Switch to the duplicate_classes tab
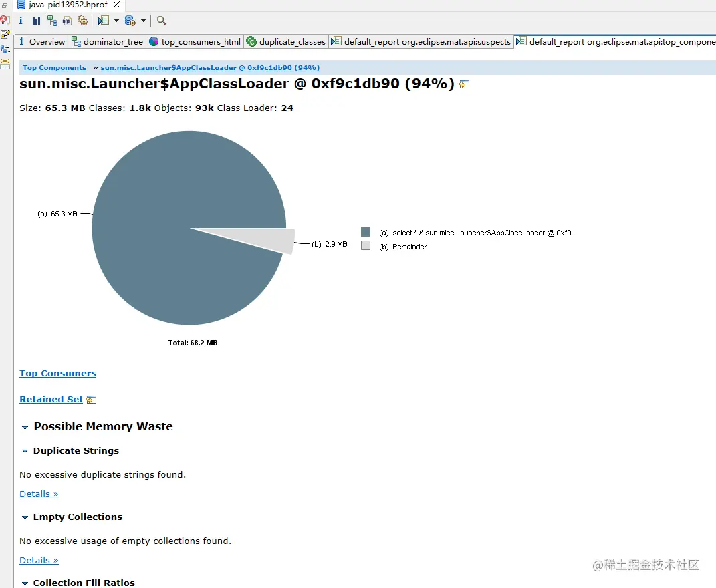The height and width of the screenshot is (588, 716). click(x=286, y=41)
